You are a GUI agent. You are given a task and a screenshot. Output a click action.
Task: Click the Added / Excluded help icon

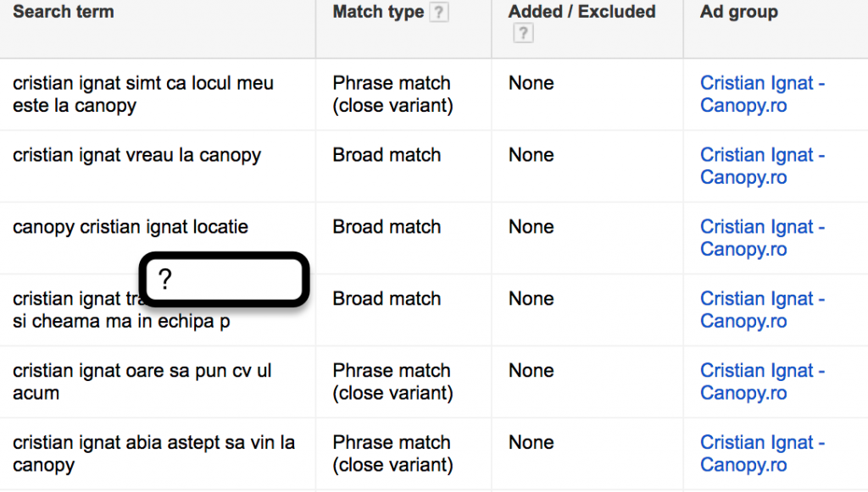point(524,34)
